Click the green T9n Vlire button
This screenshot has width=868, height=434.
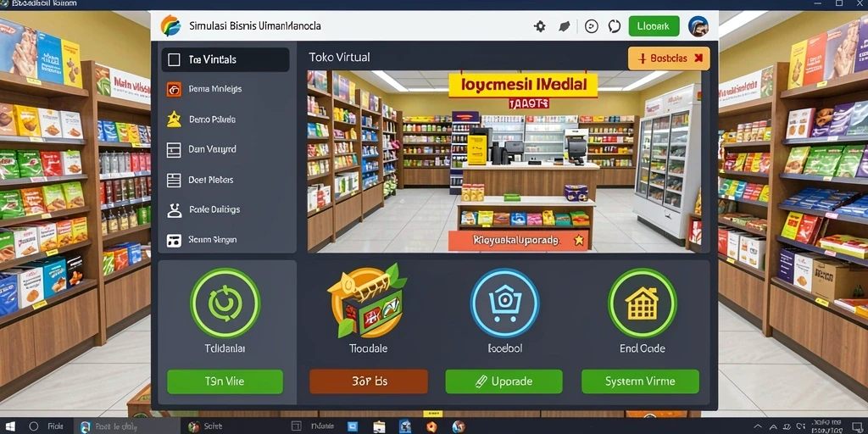[225, 381]
